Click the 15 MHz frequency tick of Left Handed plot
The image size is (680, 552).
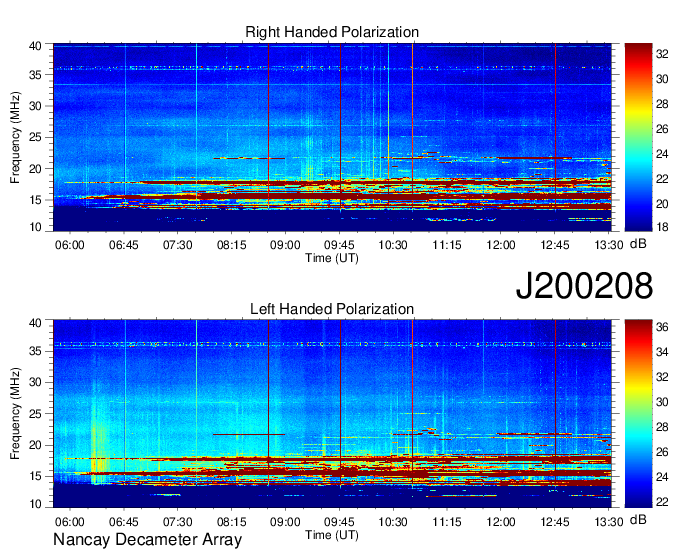tap(35, 476)
